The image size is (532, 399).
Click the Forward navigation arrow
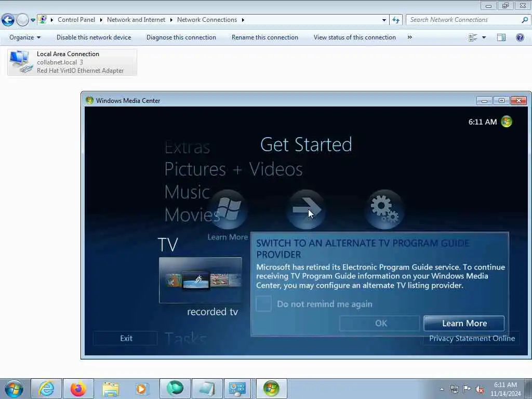(22, 20)
